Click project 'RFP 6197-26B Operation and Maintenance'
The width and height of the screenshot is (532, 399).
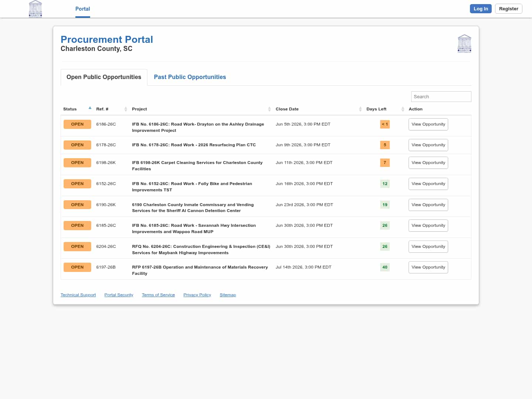[x=200, y=270]
